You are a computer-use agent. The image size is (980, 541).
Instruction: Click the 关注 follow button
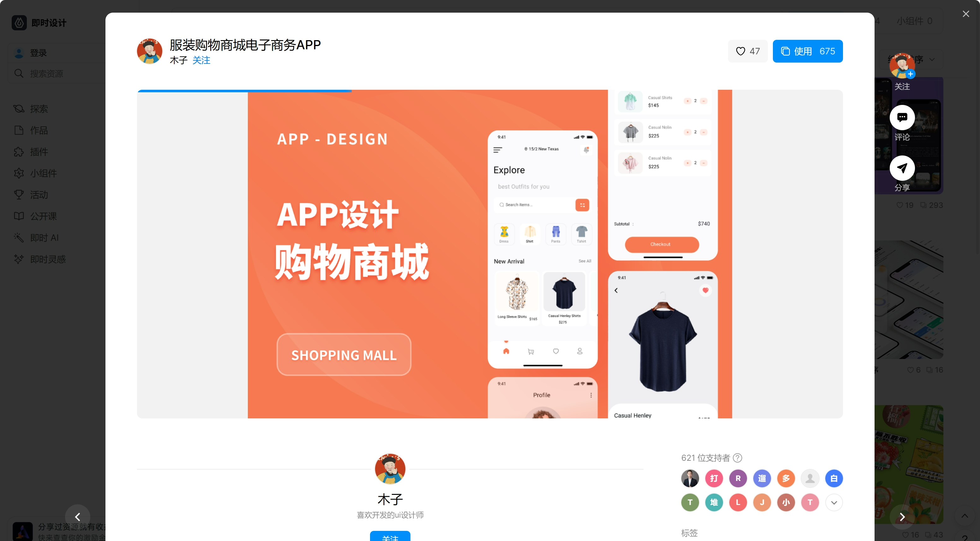point(201,61)
